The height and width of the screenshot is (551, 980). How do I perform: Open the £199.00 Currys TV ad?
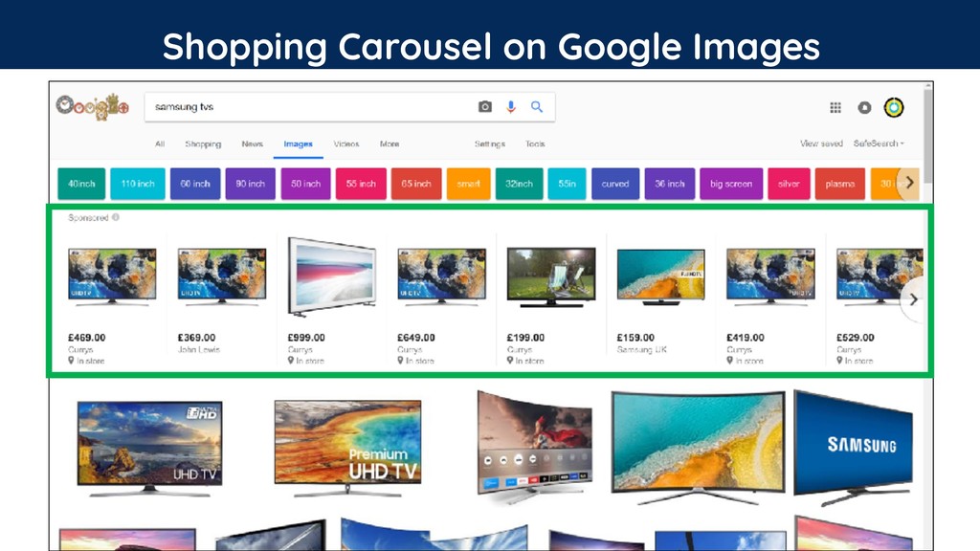pyautogui.click(x=551, y=299)
